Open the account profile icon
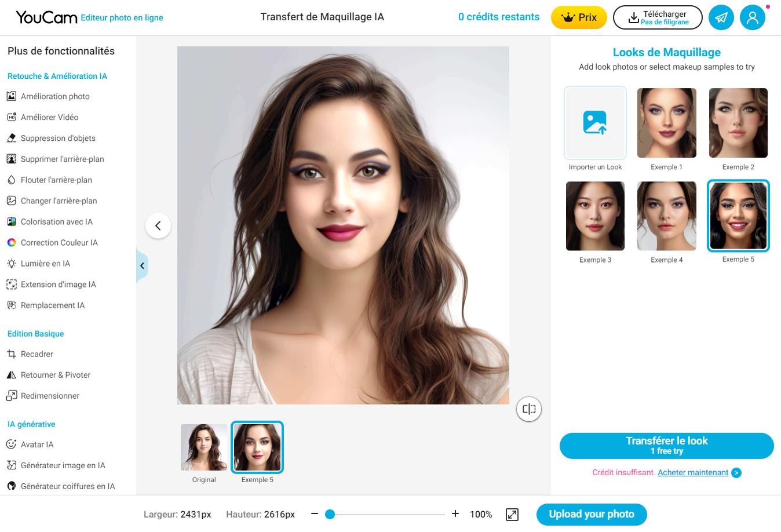The image size is (781, 532). (x=753, y=17)
